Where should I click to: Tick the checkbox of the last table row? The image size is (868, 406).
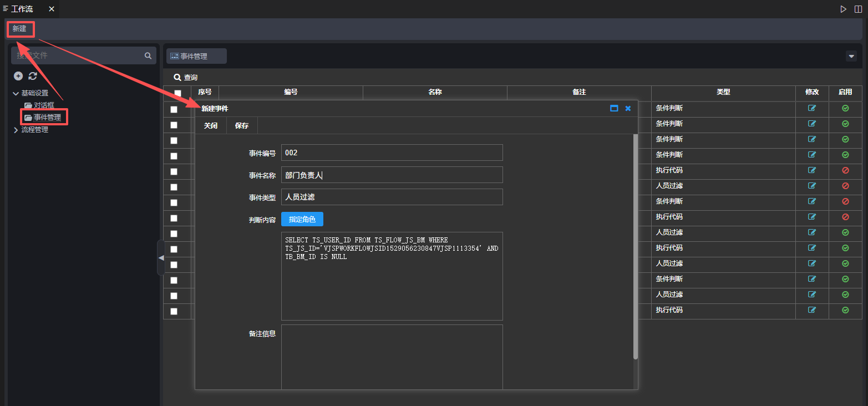[x=174, y=311]
